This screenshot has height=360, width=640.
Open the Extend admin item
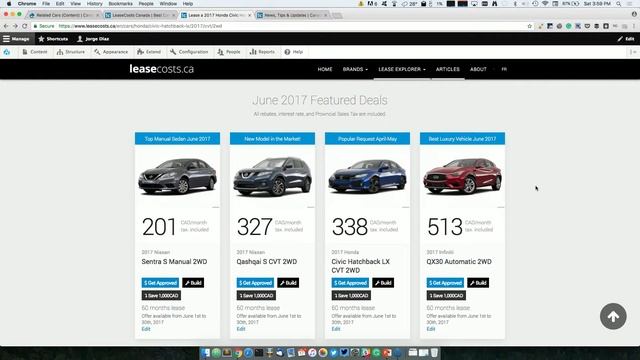coord(149,52)
